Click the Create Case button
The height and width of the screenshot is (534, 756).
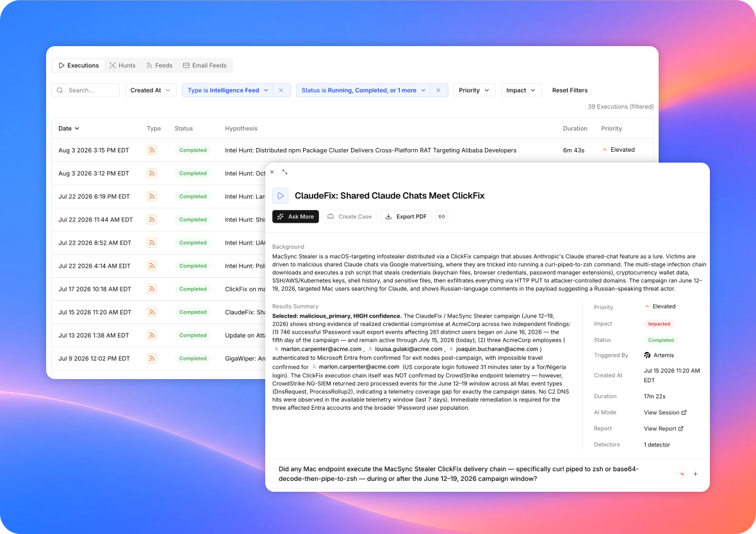click(350, 217)
